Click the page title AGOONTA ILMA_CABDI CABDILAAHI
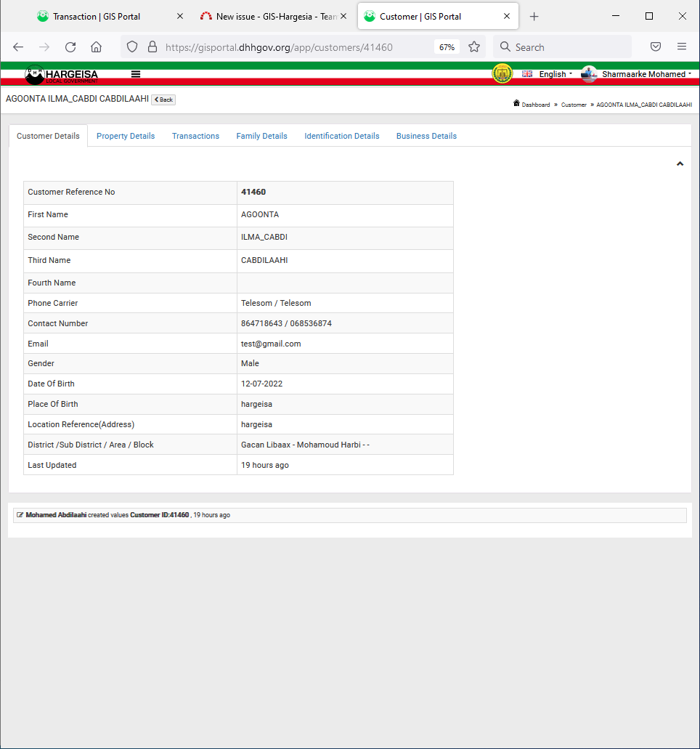The height and width of the screenshot is (749, 700). [x=78, y=99]
